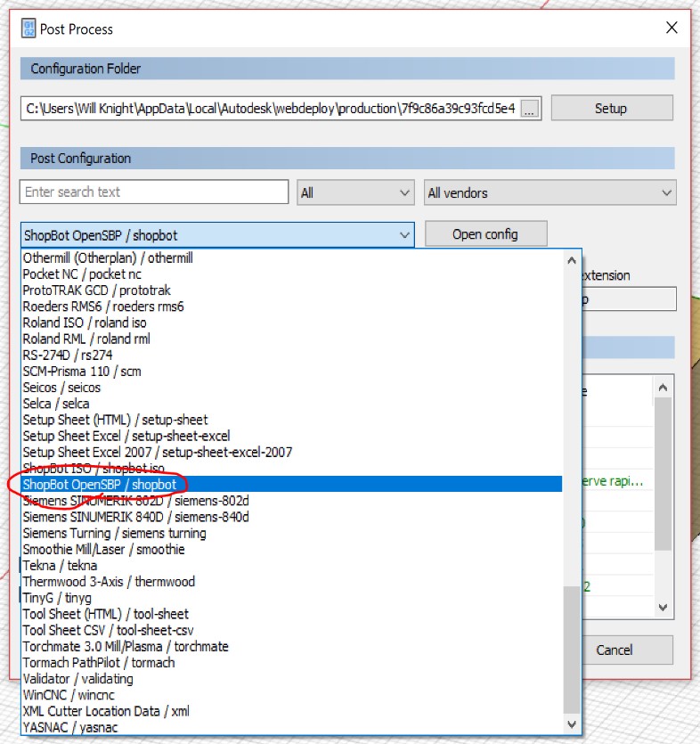This screenshot has width=700, height=744.
Task: Click the Setup button
Action: (611, 108)
